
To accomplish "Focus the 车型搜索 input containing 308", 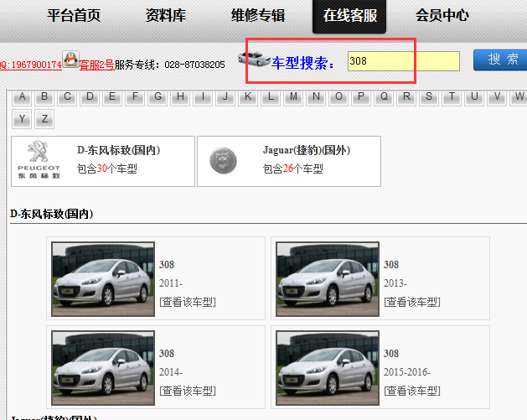I will [404, 61].
